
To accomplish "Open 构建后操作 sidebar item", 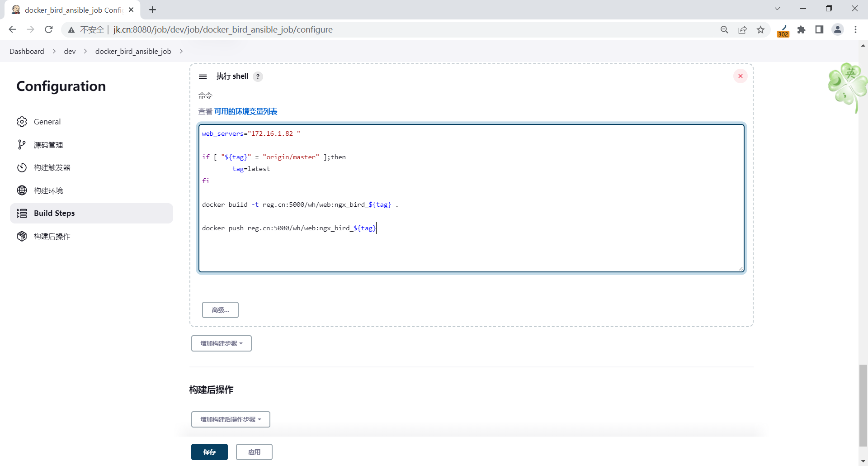I will click(x=52, y=236).
